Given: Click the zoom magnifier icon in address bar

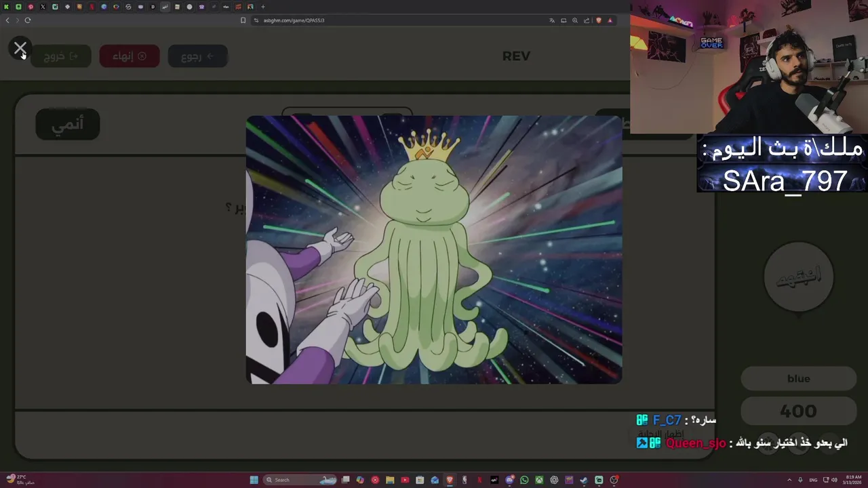Looking at the screenshot, I should point(575,20).
